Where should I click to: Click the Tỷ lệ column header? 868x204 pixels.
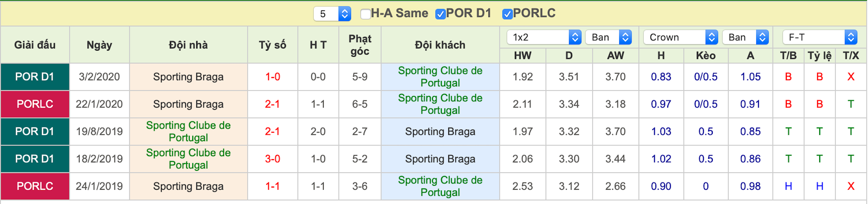(820, 56)
